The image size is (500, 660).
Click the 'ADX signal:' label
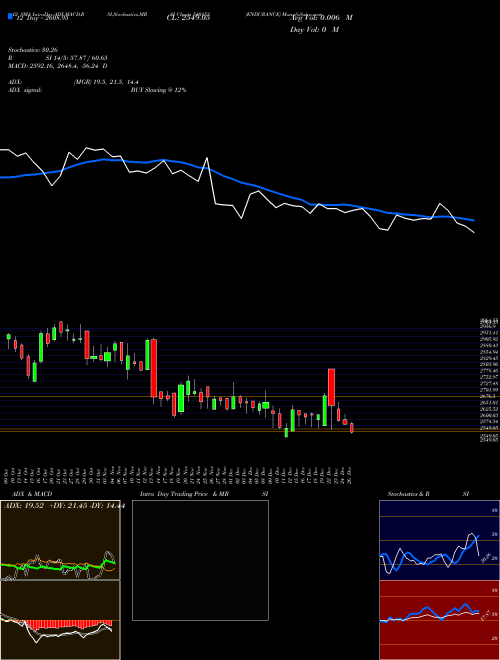tap(24, 90)
